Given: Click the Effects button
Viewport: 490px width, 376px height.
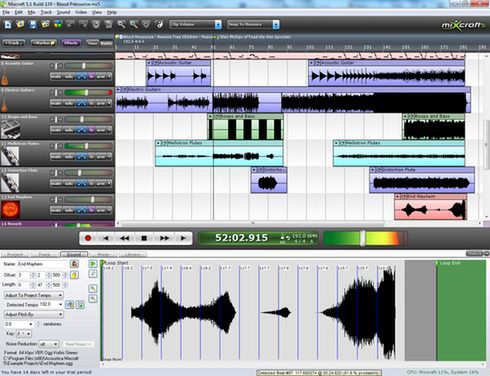Looking at the screenshot, I should coord(71,43).
